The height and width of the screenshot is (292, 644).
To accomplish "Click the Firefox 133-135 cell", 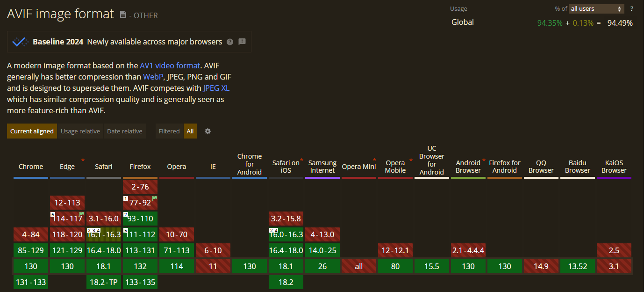I will click(140, 282).
